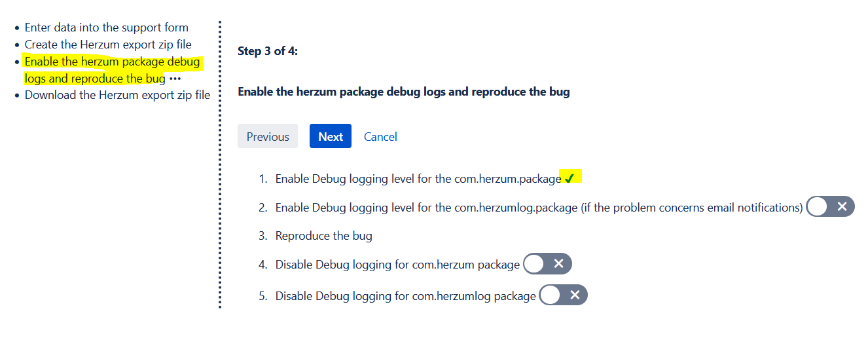Screen dimensions: 868x338
Task: Select 'Enter data into the support form' step
Action: pos(106,28)
